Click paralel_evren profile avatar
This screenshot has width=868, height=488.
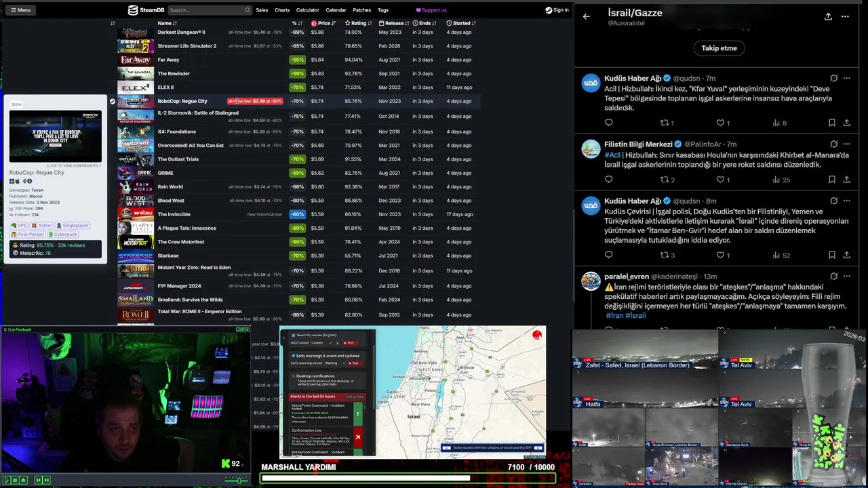[591, 281]
